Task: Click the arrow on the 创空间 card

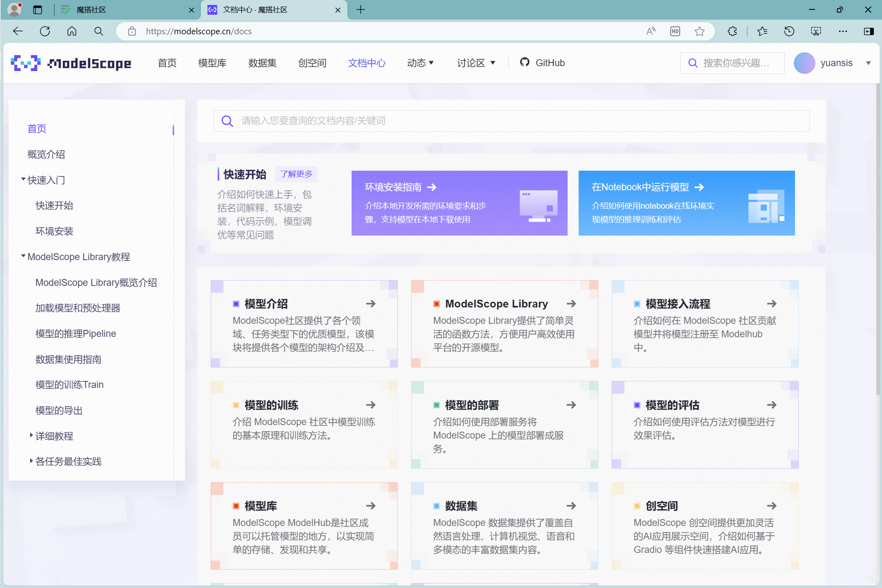Action: pos(772,506)
